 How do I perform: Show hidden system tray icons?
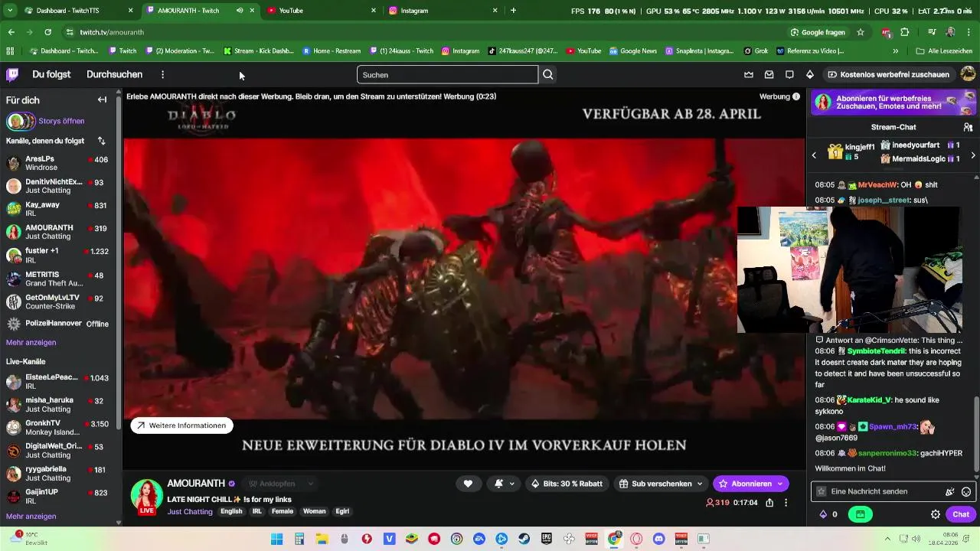tap(887, 539)
